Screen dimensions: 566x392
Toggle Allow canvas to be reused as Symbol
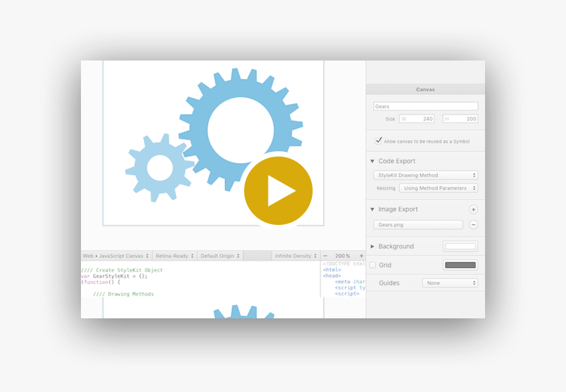click(x=378, y=141)
